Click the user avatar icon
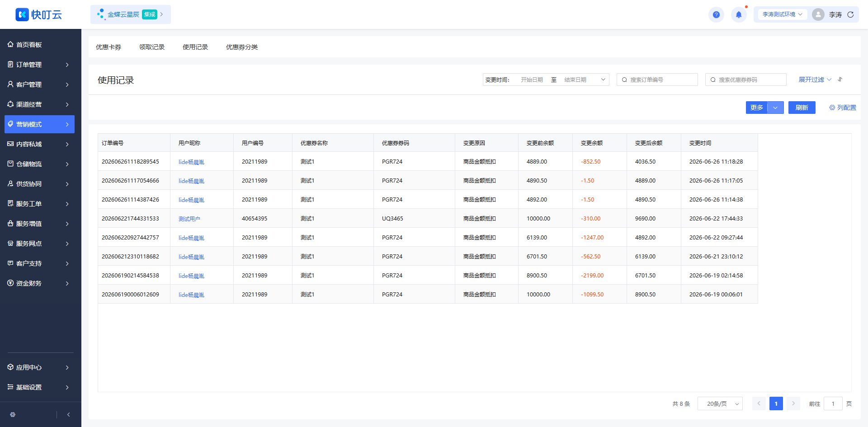The height and width of the screenshot is (427, 868). [818, 14]
